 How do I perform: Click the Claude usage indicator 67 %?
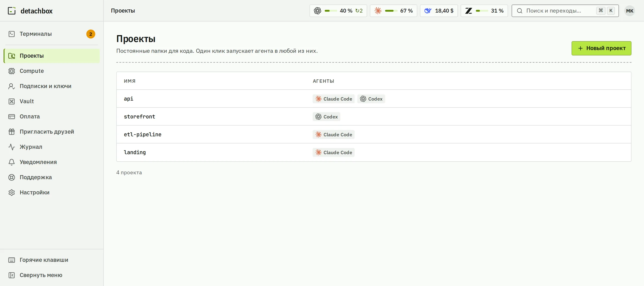pos(393,11)
